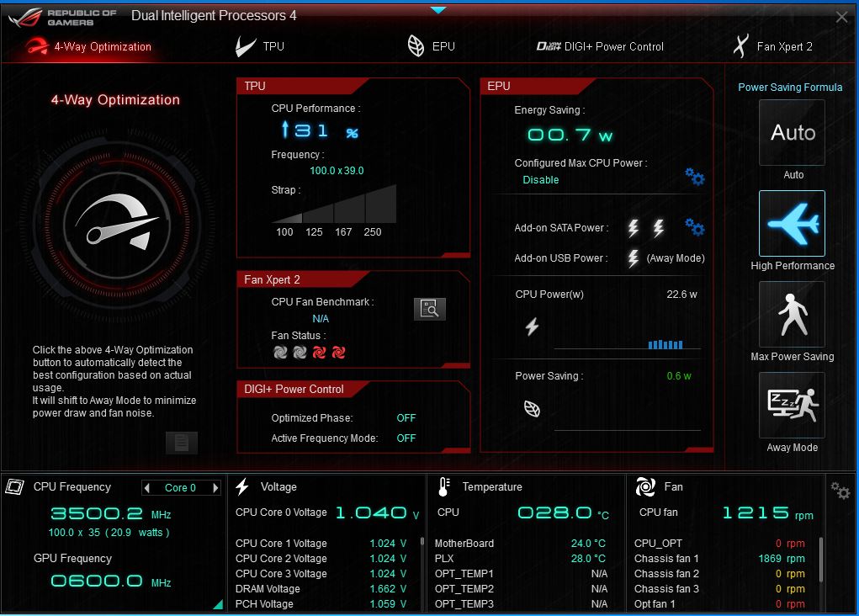Open the DIGI+ Power Control panel header

click(302, 389)
